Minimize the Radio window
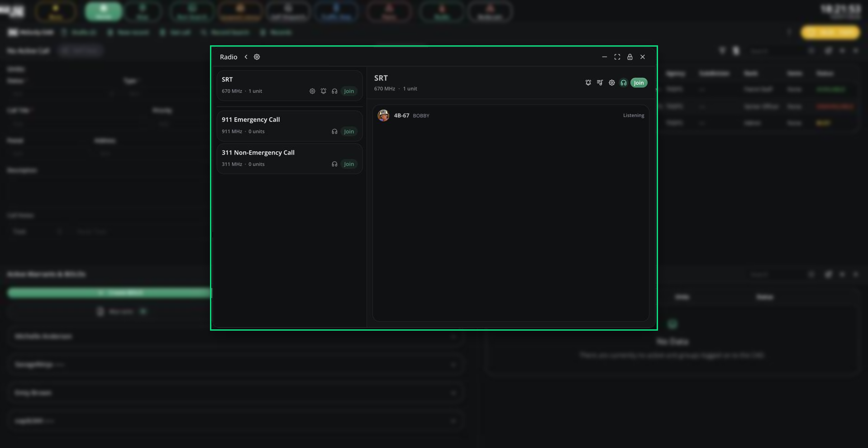Viewport: 868px width, 448px height. pos(605,57)
